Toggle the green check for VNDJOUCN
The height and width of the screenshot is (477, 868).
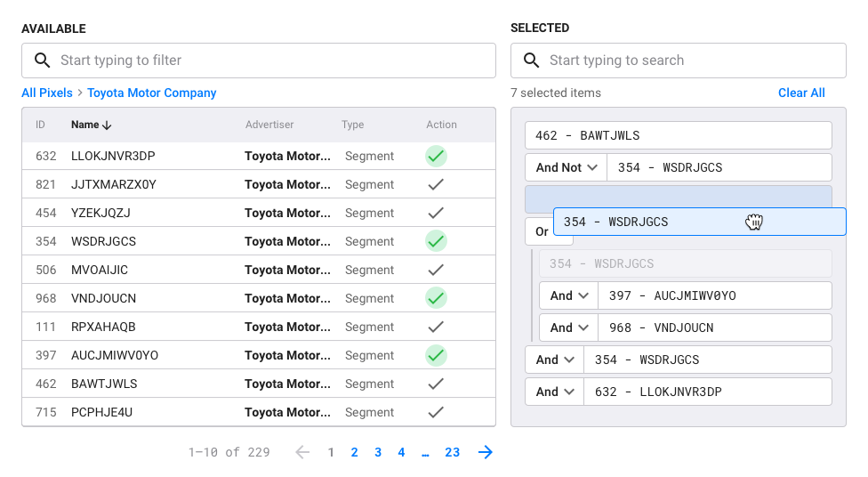point(436,298)
